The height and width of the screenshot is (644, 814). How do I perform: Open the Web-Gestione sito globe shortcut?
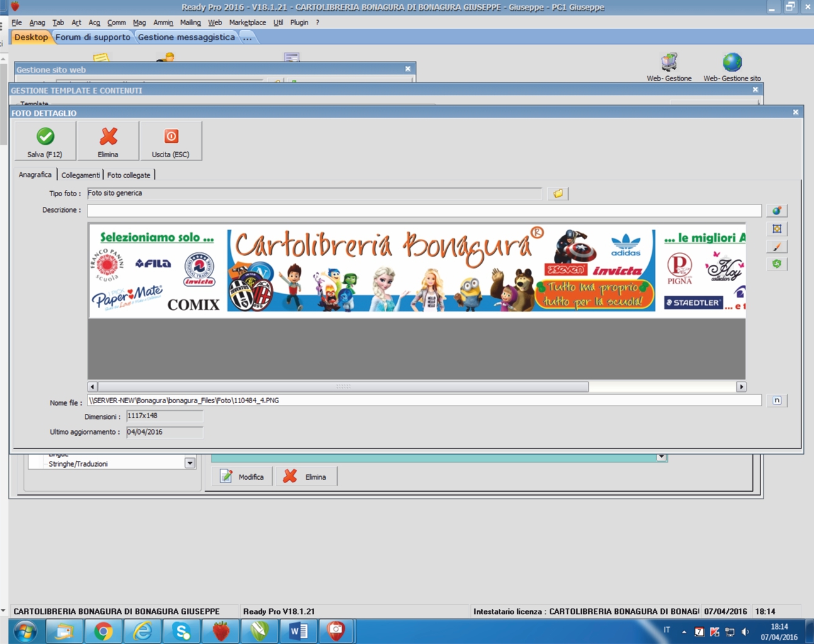point(732,67)
